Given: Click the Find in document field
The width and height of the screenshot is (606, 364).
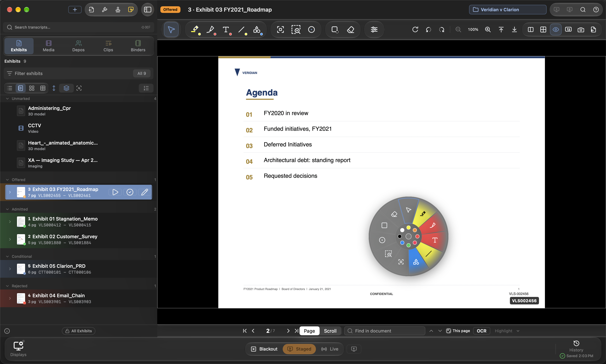Looking at the screenshot, I should 385,331.
